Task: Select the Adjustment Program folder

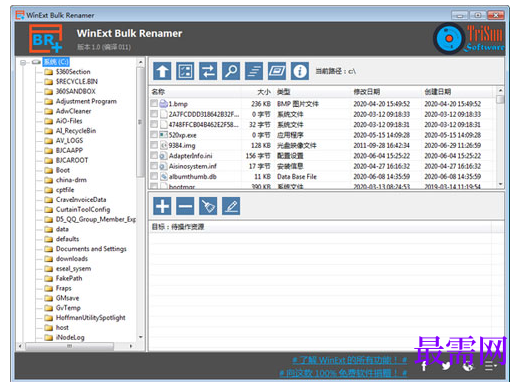Action: pyautogui.click(x=86, y=101)
